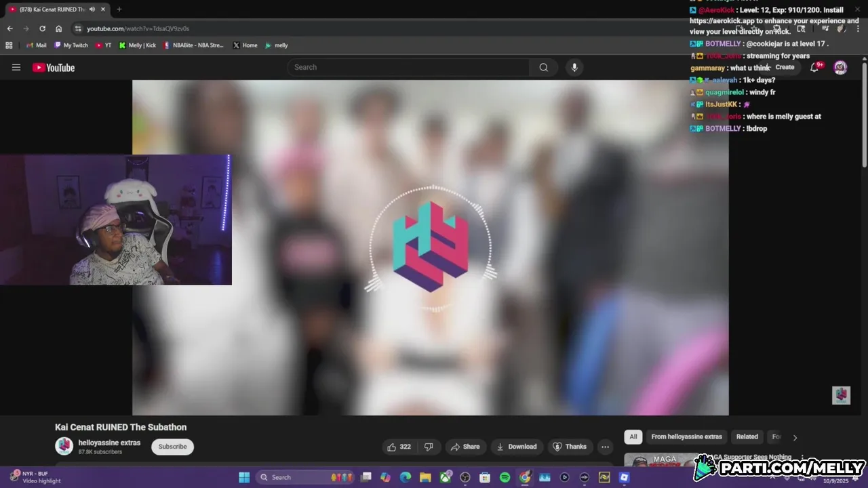The height and width of the screenshot is (488, 868).
Task: Open the browser home page icon
Action: [x=58, y=28]
